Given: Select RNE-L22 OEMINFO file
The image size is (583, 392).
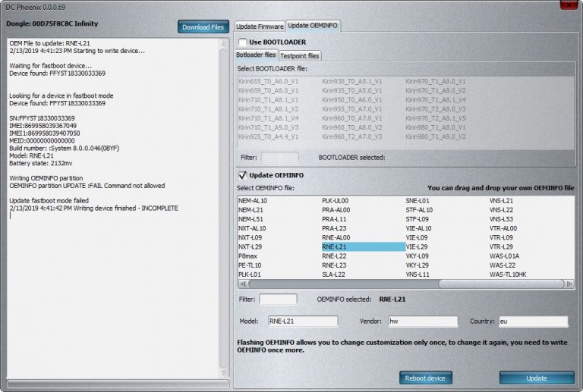Looking at the screenshot, I should pos(334,256).
